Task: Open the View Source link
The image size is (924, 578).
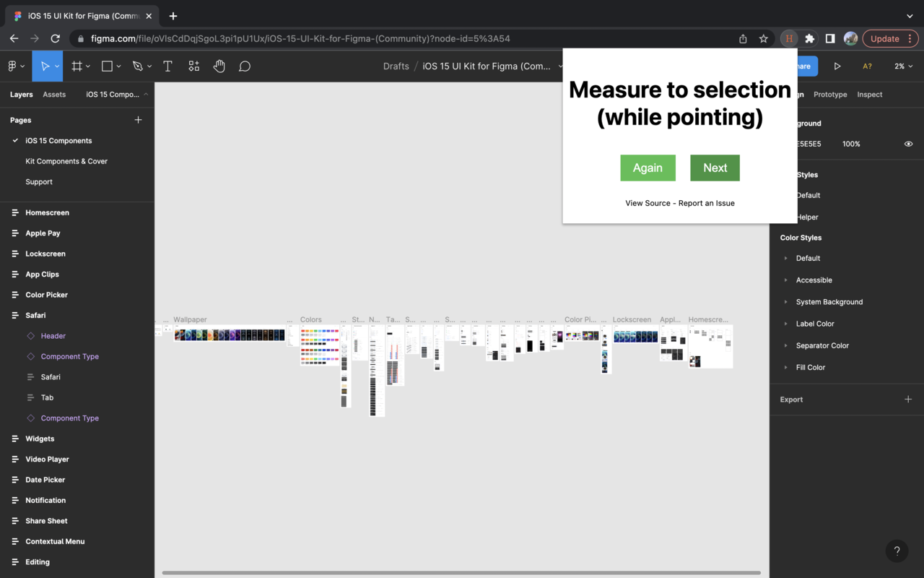Action: 648,203
